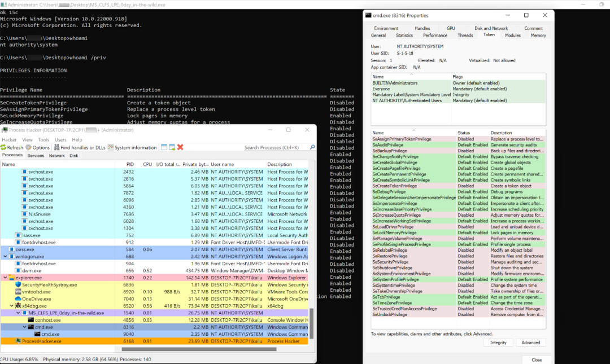Viewport: 610px width, 364px height.
Task: Click the Find handles or DLLs icon
Action: coord(56,147)
